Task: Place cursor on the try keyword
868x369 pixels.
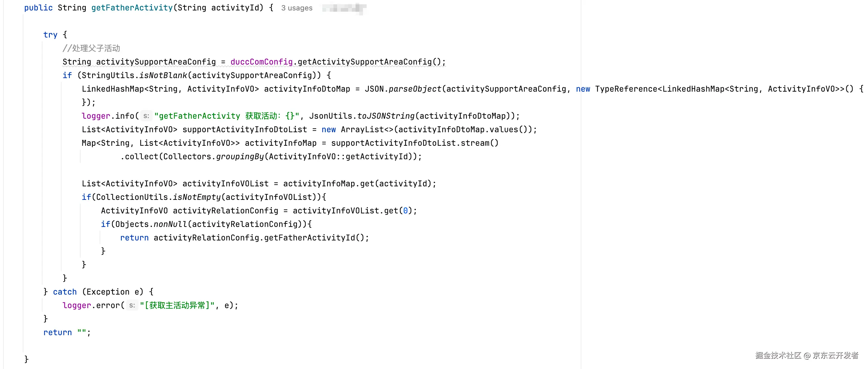Action: coord(50,35)
